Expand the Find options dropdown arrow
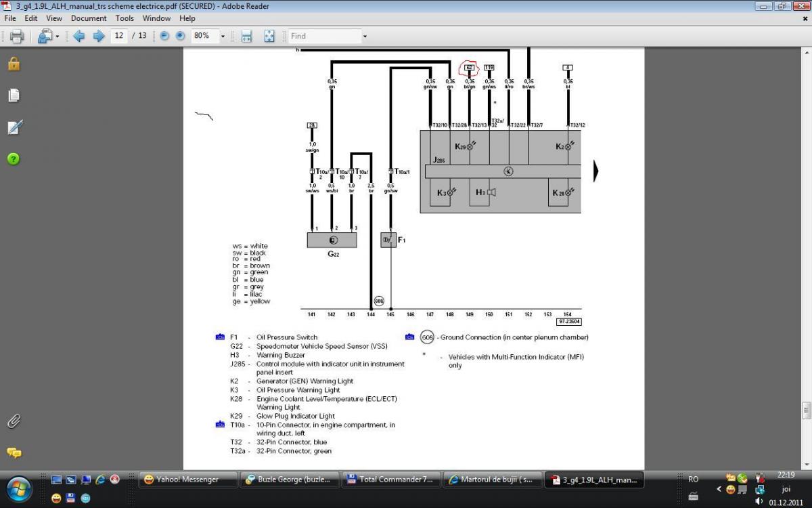Screen dimensions: 812x508 pyautogui.click(x=365, y=37)
